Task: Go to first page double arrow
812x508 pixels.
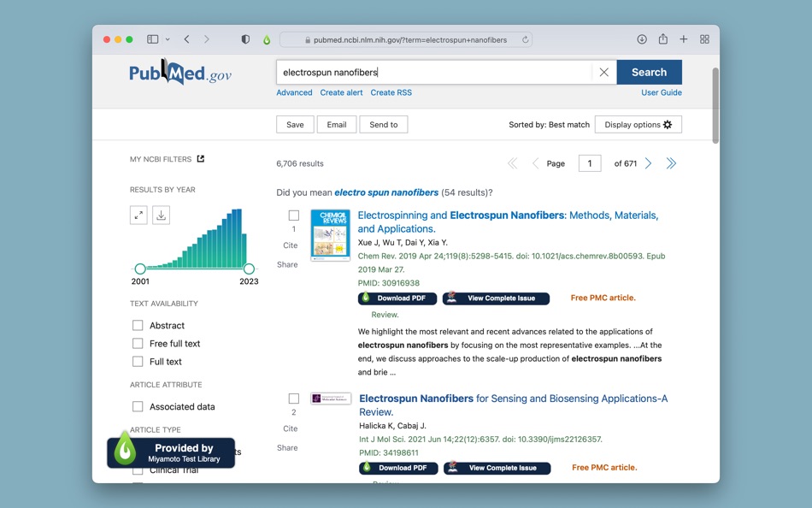Action: pos(513,164)
